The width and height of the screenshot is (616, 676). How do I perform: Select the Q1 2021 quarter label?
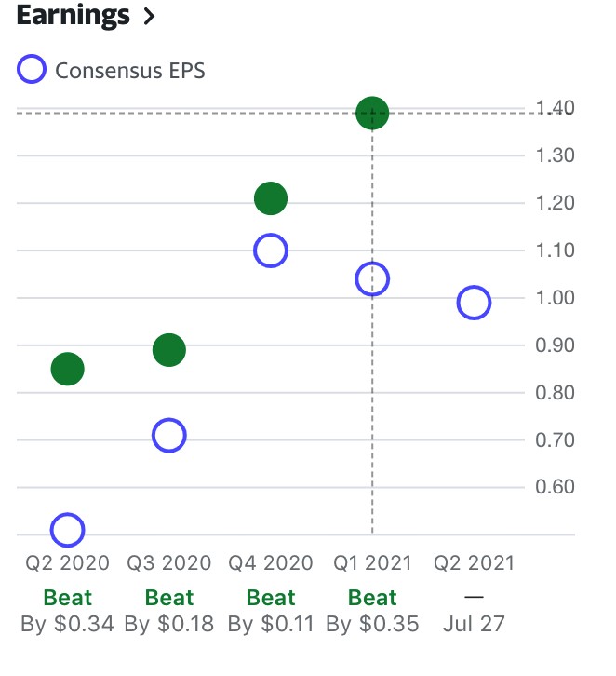click(x=371, y=563)
